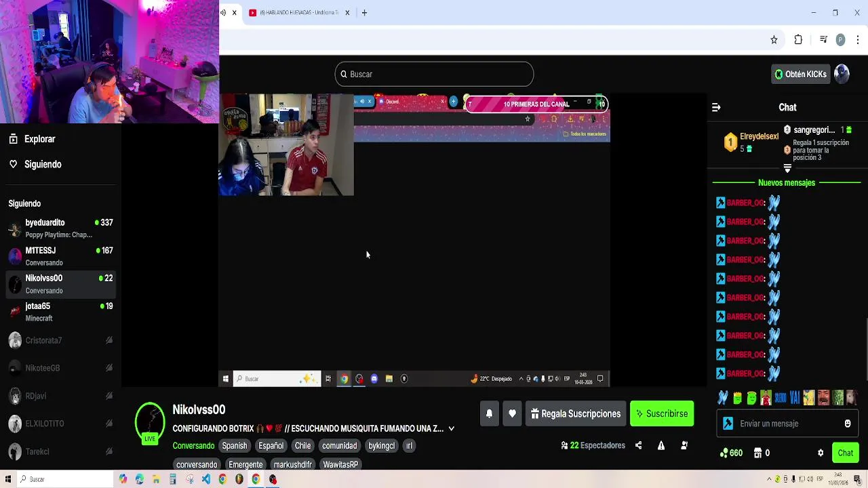Open offline channel NikoteeGB
Screen dimensions: 868x488
click(60, 368)
